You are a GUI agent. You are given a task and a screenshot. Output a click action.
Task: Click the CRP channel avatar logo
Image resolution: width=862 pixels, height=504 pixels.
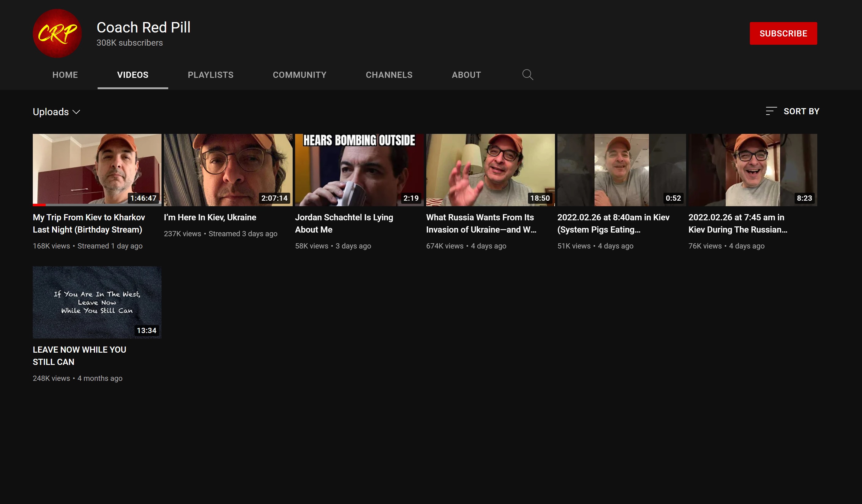tap(57, 33)
